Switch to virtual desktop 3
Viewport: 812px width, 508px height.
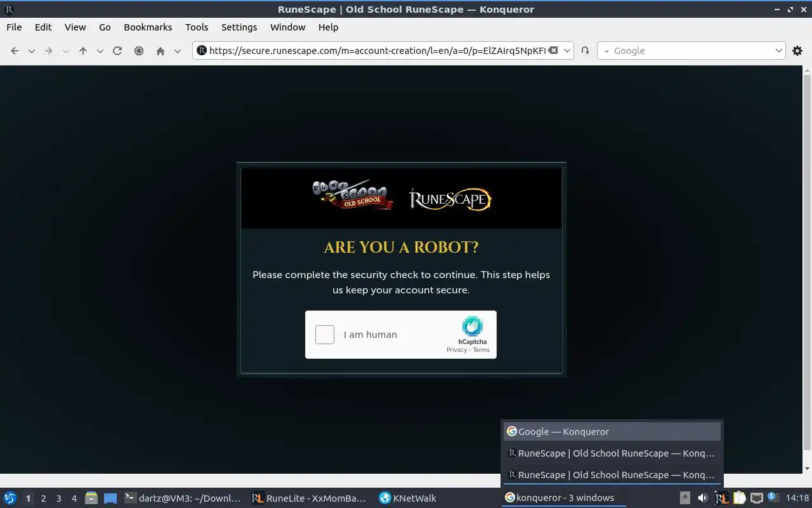(58, 498)
